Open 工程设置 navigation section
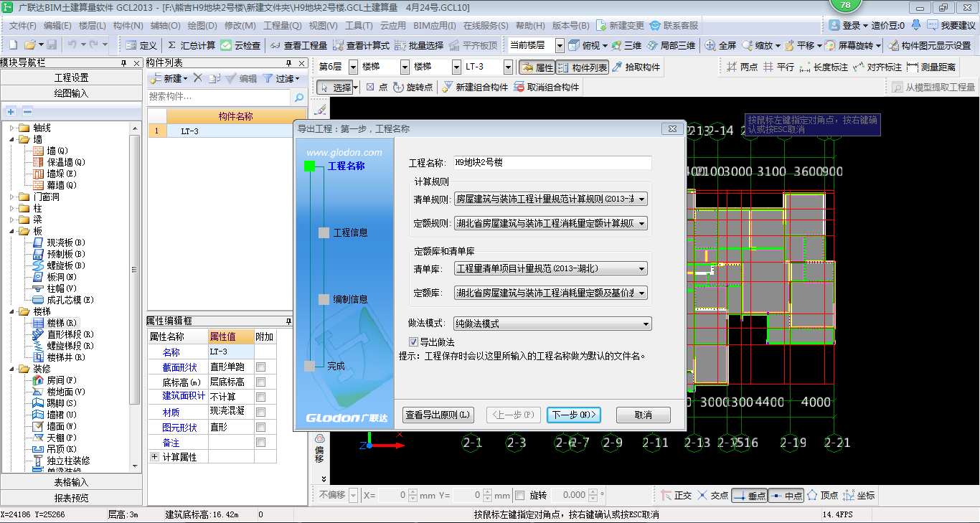The width and height of the screenshot is (980, 523). pos(72,77)
